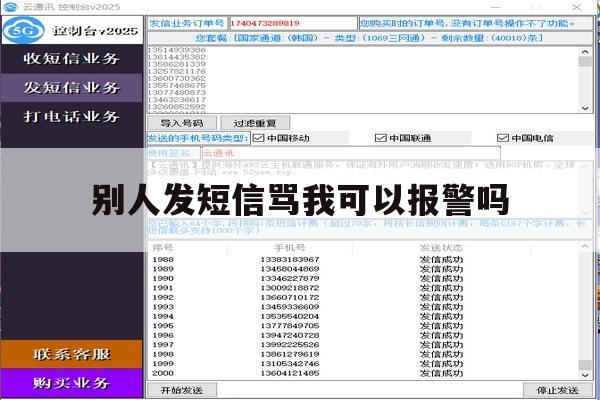The width and height of the screenshot is (600, 400).
Task: Click results table scrollbar up arrow
Action: [585, 247]
